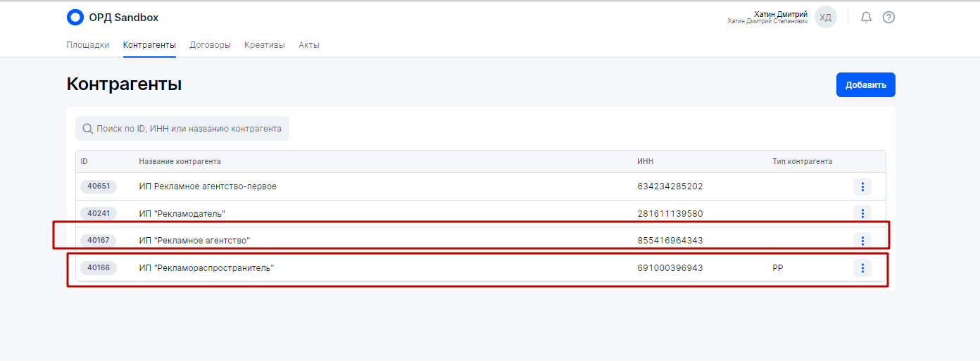
Task: Click the Добавить button
Action: tap(865, 85)
